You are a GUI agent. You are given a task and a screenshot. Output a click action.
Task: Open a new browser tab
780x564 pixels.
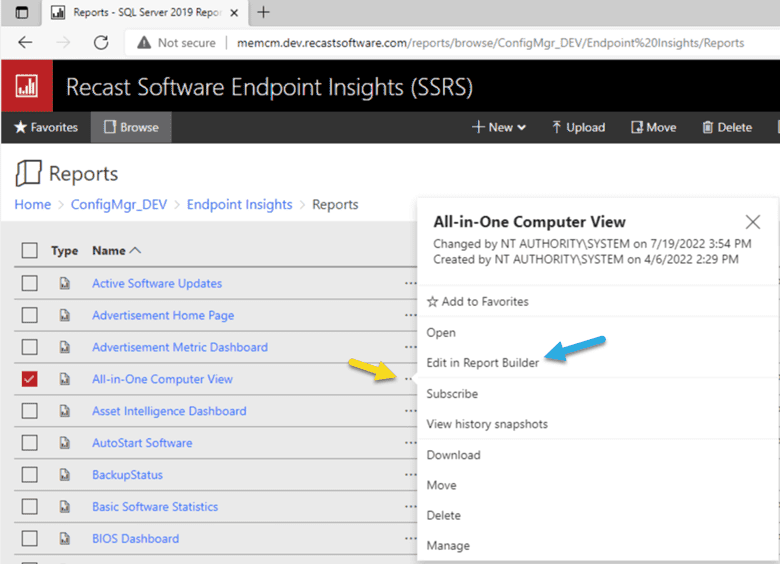264,13
